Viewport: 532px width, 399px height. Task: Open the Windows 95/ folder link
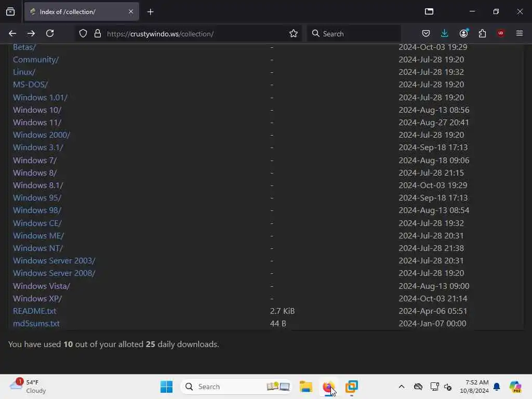point(37,198)
